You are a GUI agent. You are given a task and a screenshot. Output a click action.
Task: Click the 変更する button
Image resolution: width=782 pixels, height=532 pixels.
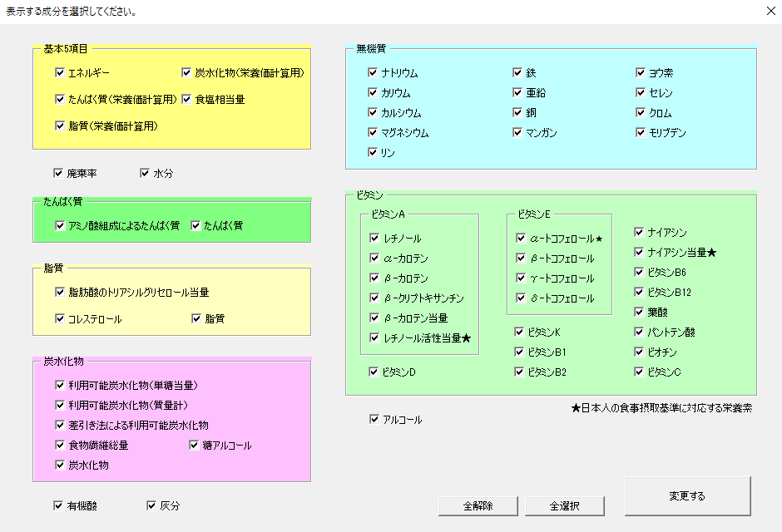click(687, 496)
